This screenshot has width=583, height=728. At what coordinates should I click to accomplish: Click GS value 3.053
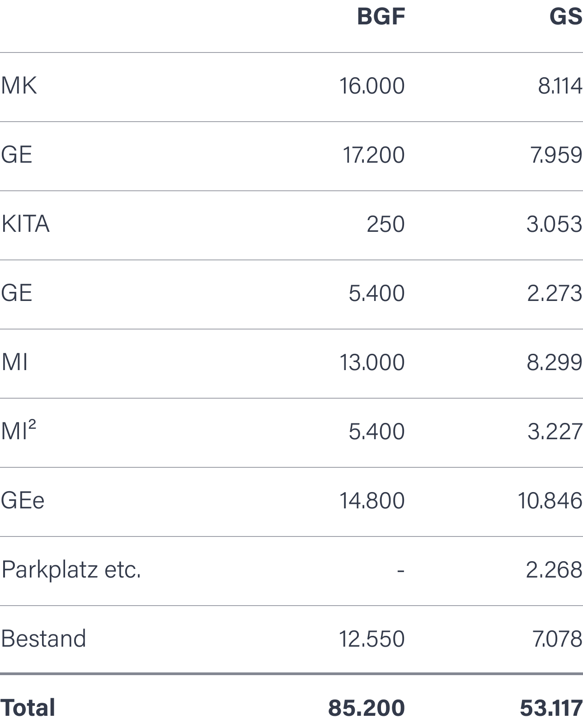click(555, 224)
